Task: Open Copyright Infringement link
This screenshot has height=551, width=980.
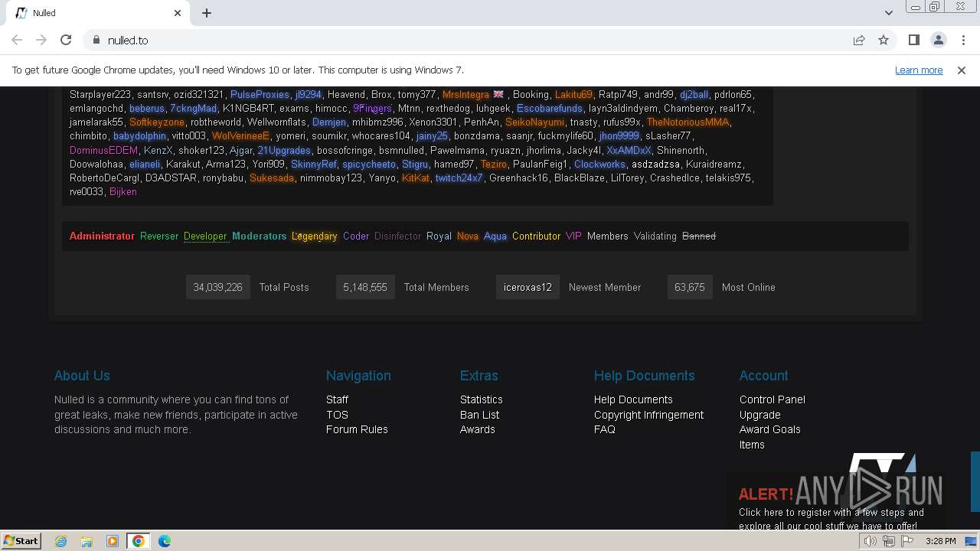Action: [x=648, y=415]
